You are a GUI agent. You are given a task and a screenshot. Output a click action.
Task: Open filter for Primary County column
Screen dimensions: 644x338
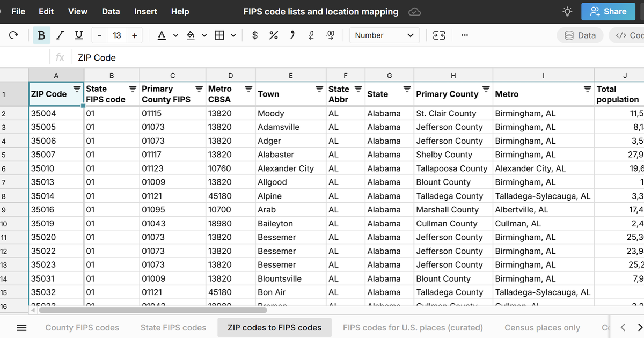coord(486,89)
